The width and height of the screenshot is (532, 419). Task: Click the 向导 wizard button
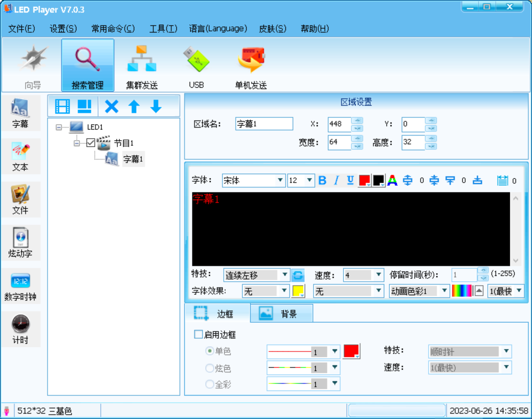[x=33, y=65]
